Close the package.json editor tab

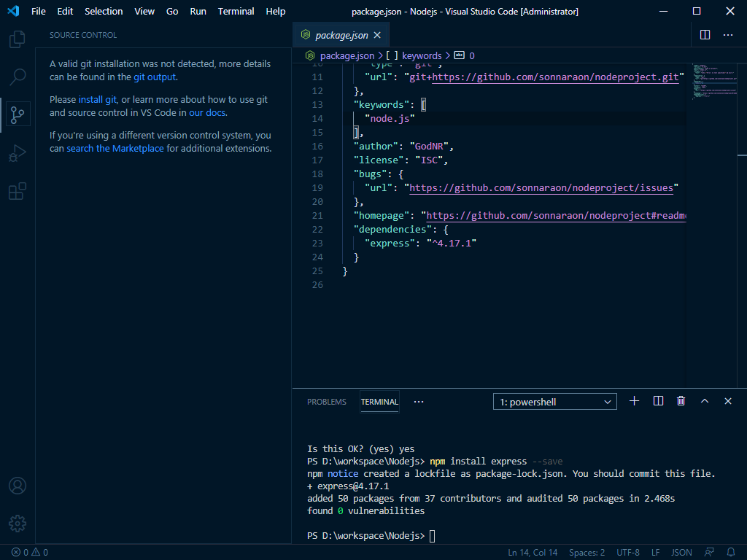point(377,35)
